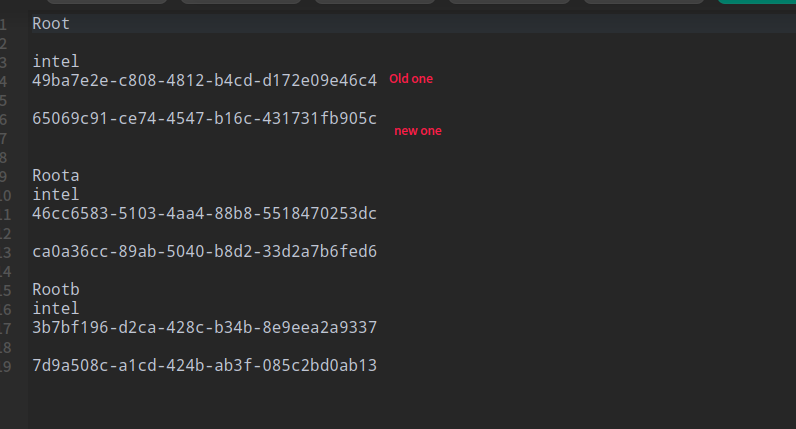Place cursor on "intel" below Root
The height and width of the screenshot is (429, 796).
pos(55,61)
